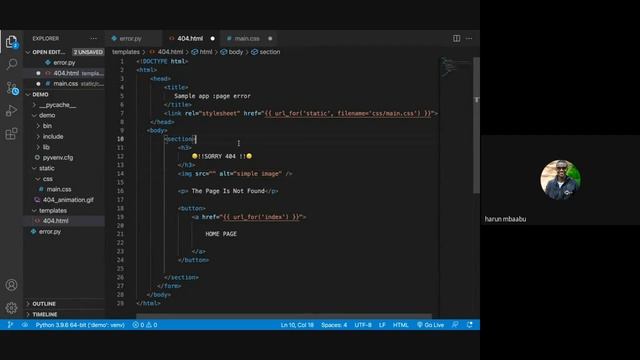Click unsaved dot on 404.html tab
The height and width of the screenshot is (360, 640).
tap(213, 38)
